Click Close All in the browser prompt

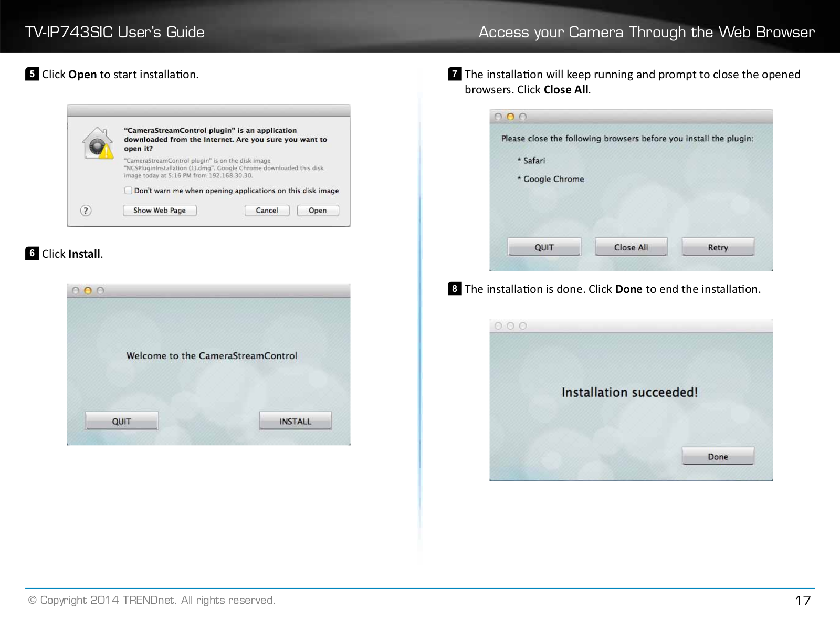coord(631,247)
